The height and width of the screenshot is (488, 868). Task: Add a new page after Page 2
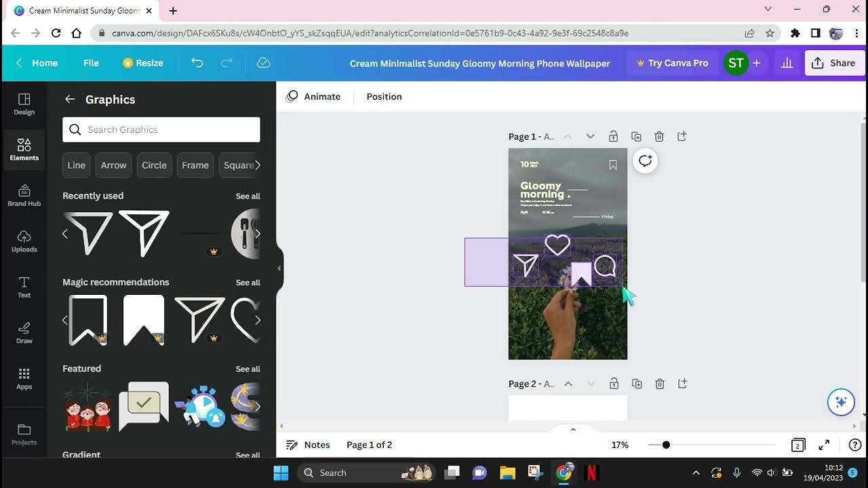[683, 384]
